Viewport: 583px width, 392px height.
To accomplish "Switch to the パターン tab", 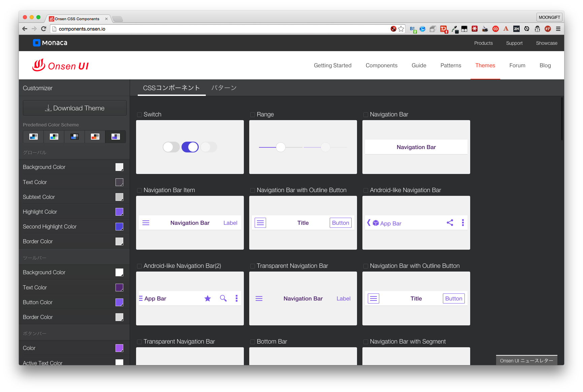I will (224, 88).
